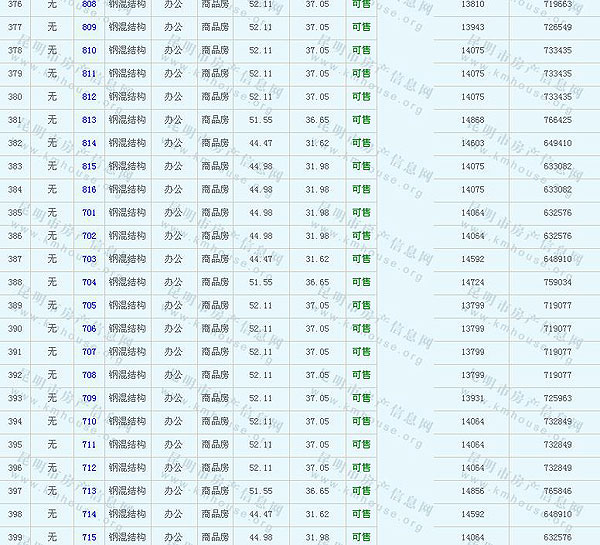600x545 pixels.
Task: Select room 812 link
Action: click(89, 97)
